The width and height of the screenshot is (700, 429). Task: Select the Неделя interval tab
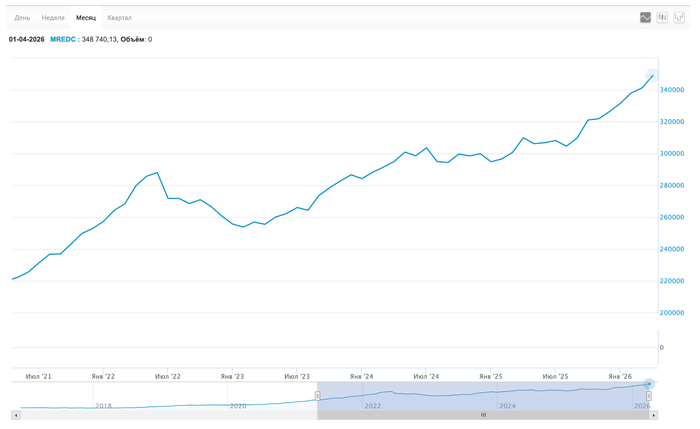(x=53, y=18)
